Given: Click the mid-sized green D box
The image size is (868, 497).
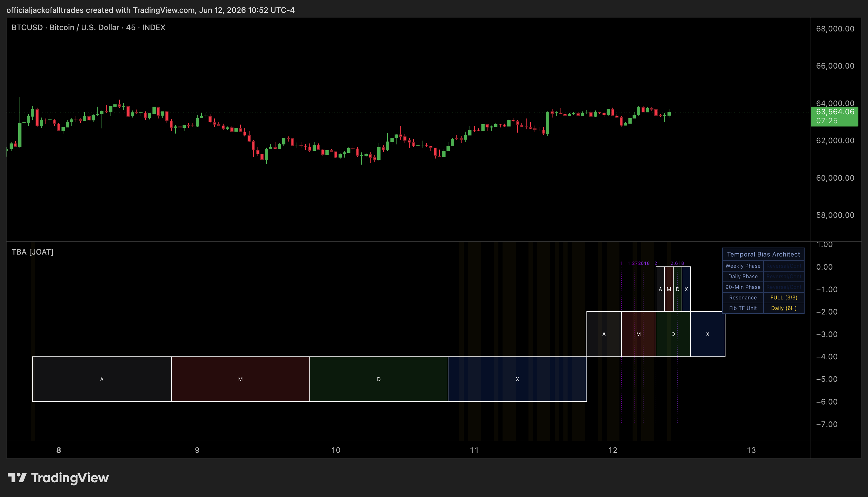Looking at the screenshot, I should tap(673, 334).
